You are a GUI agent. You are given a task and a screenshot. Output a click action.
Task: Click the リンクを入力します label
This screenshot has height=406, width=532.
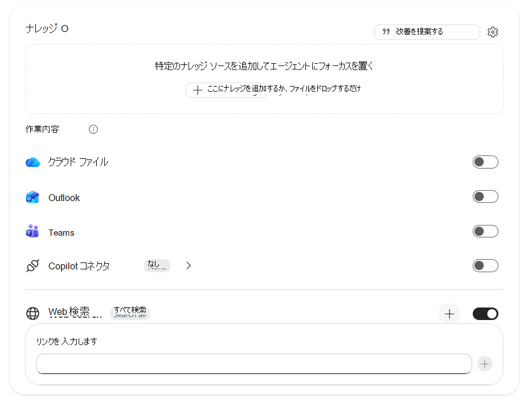67,341
